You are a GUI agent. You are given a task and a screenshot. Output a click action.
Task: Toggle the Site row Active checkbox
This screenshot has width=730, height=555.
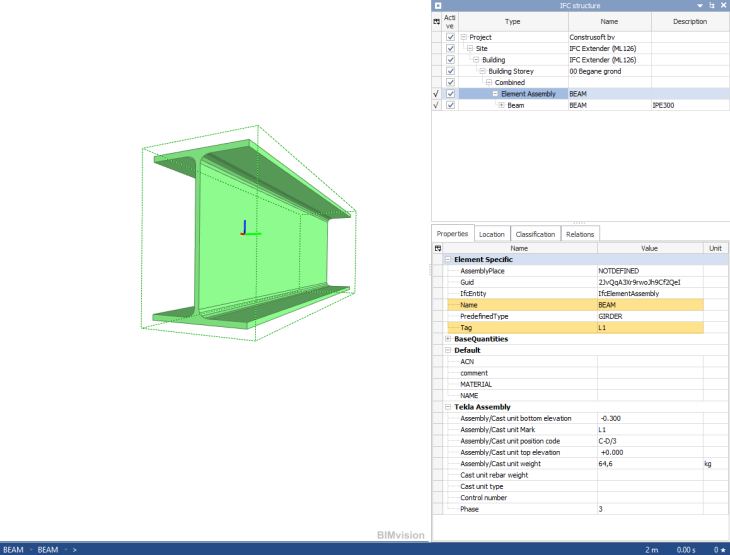[450, 48]
